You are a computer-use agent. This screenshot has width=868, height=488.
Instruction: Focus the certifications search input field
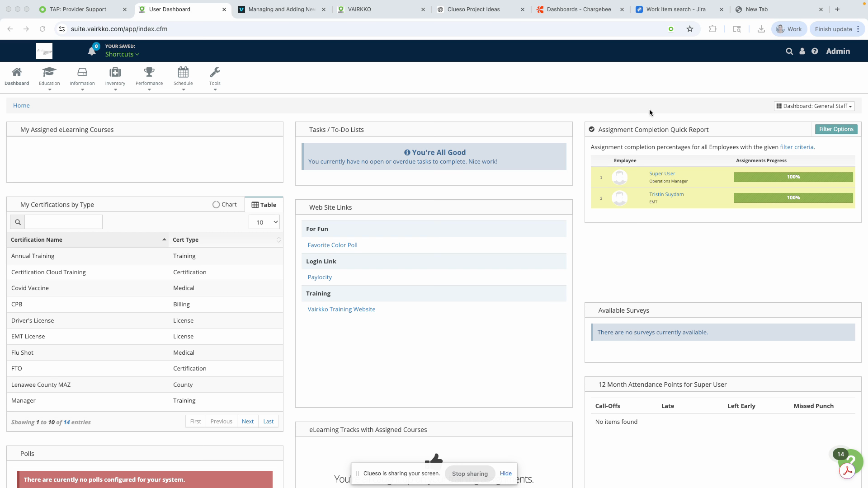point(63,222)
